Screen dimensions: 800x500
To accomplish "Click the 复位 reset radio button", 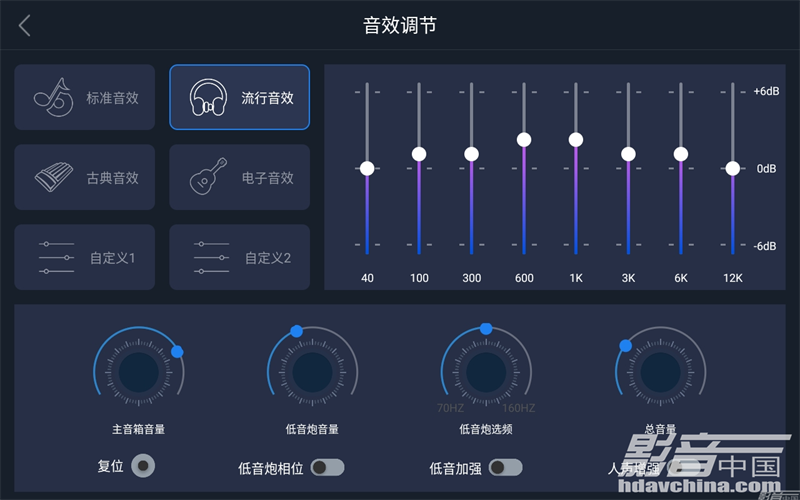I will (143, 466).
